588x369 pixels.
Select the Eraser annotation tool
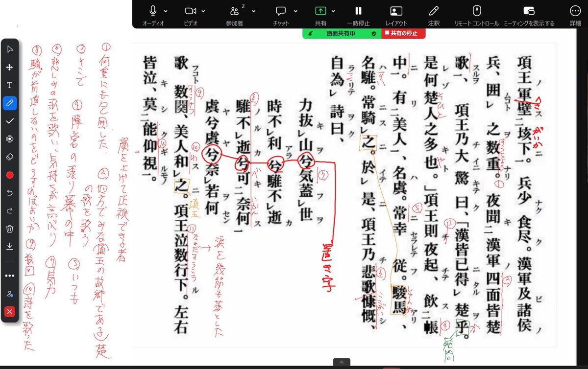pos(10,157)
